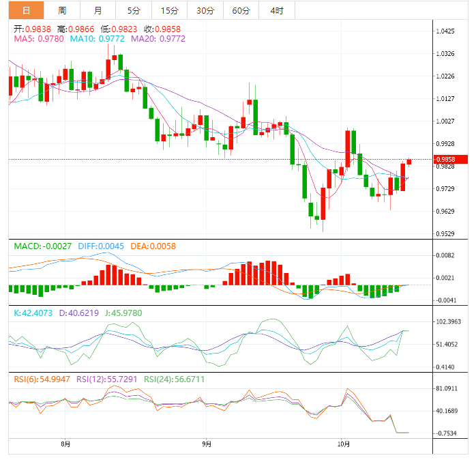Select the 日 daily chart tab
476x460 pixels.
point(27,10)
